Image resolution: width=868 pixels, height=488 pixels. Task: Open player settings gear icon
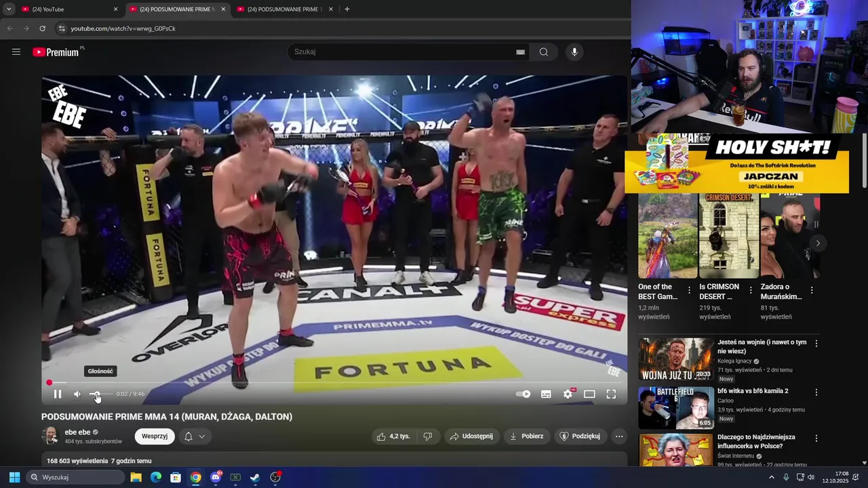point(568,394)
